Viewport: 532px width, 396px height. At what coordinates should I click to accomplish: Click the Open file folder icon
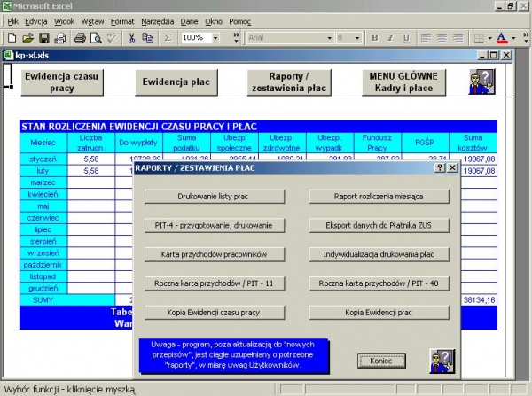[27, 38]
